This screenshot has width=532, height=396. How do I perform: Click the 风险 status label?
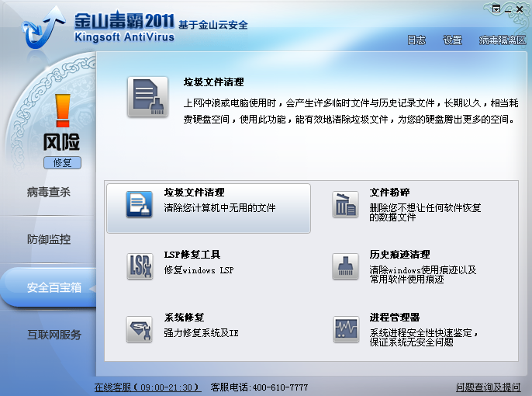pyautogui.click(x=61, y=142)
